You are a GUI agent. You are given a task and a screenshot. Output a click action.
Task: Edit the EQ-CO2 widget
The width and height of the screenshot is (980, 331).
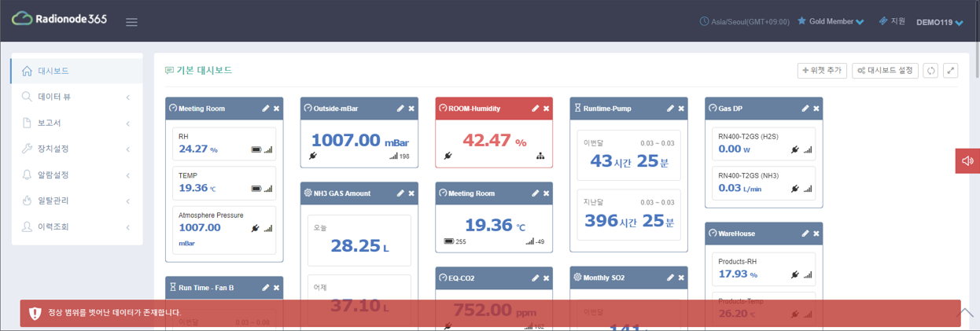click(x=536, y=278)
